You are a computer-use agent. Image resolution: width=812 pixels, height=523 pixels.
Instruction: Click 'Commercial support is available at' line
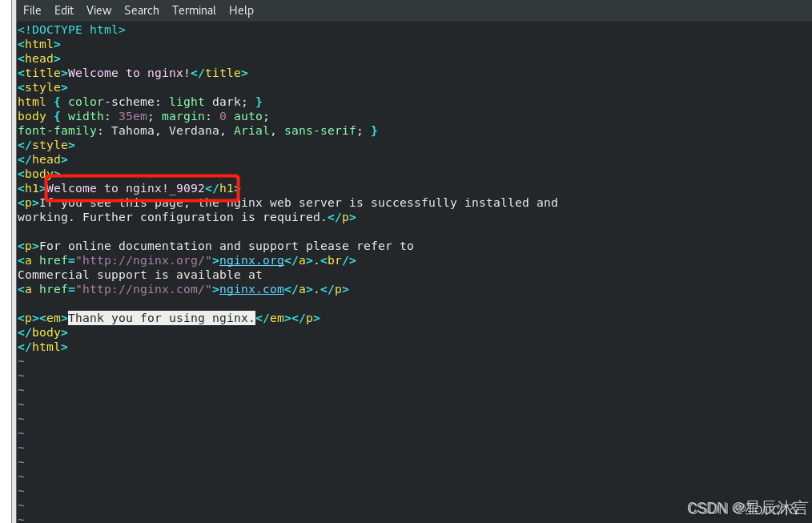[x=140, y=275]
